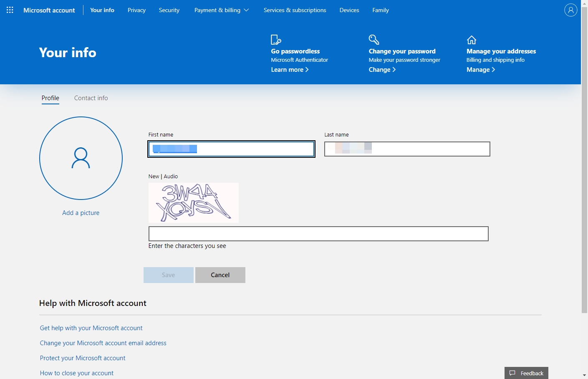This screenshot has width=588, height=379.
Task: Click the Change your password key icon
Action: point(374,40)
